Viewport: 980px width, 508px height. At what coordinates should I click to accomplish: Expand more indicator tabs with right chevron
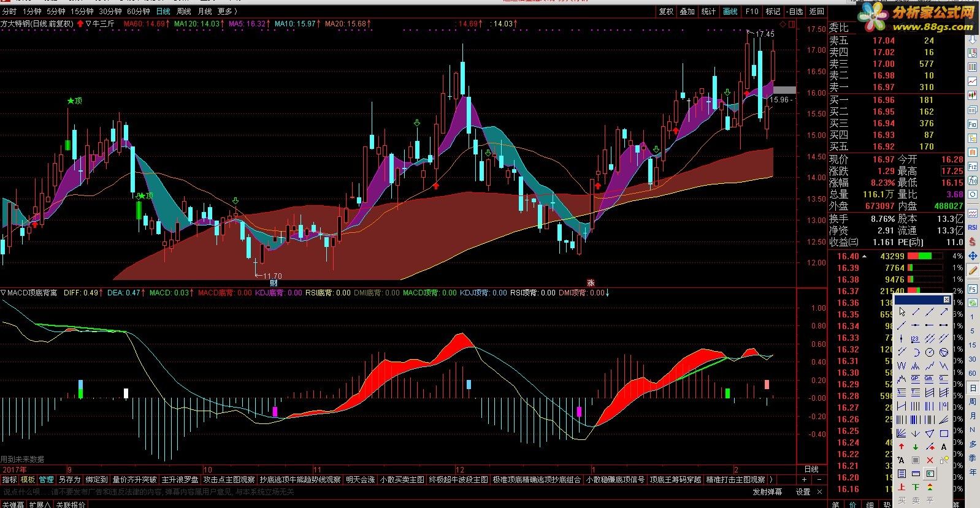771,480
